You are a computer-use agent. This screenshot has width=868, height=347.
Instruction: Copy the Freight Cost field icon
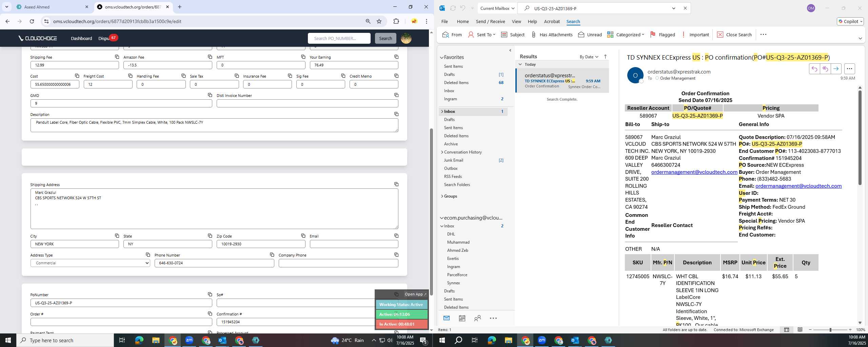(130, 76)
